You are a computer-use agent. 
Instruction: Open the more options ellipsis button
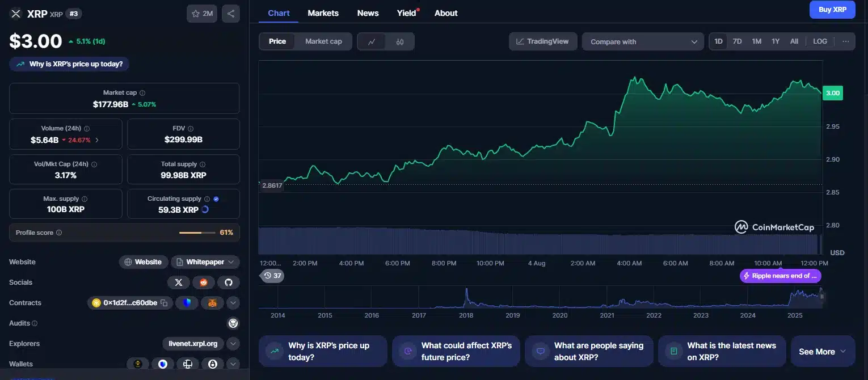pyautogui.click(x=845, y=41)
